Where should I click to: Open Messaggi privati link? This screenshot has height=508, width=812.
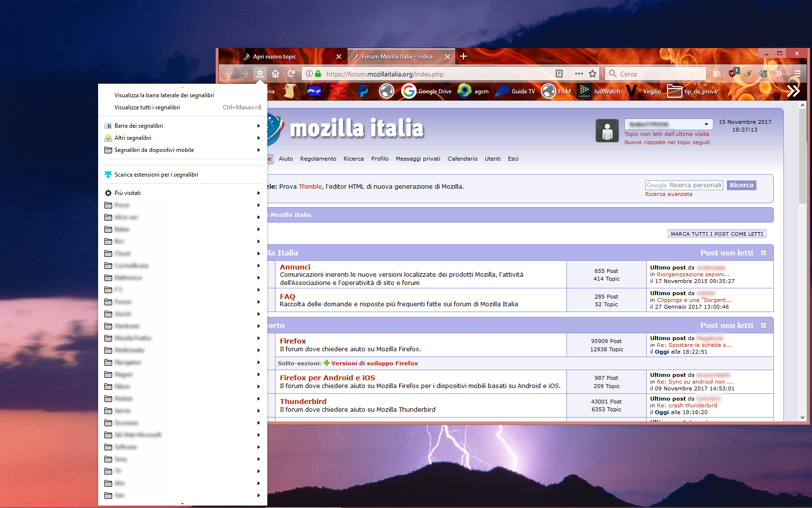[418, 159]
